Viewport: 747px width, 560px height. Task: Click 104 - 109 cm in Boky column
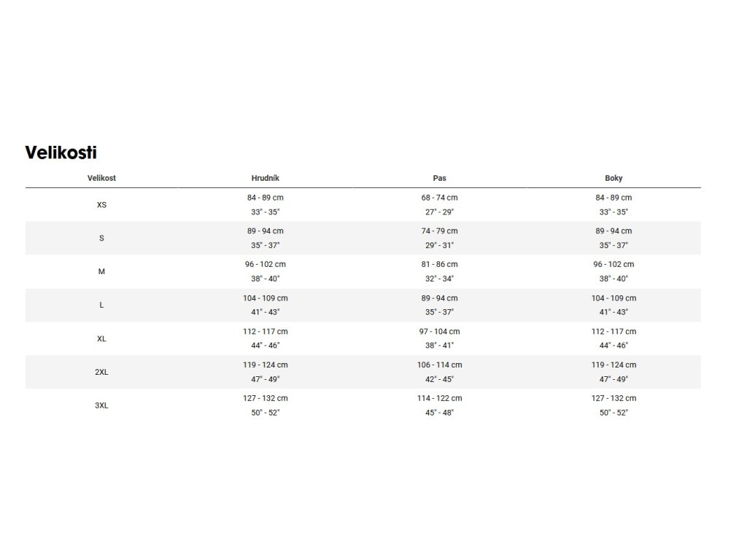pyautogui.click(x=614, y=297)
